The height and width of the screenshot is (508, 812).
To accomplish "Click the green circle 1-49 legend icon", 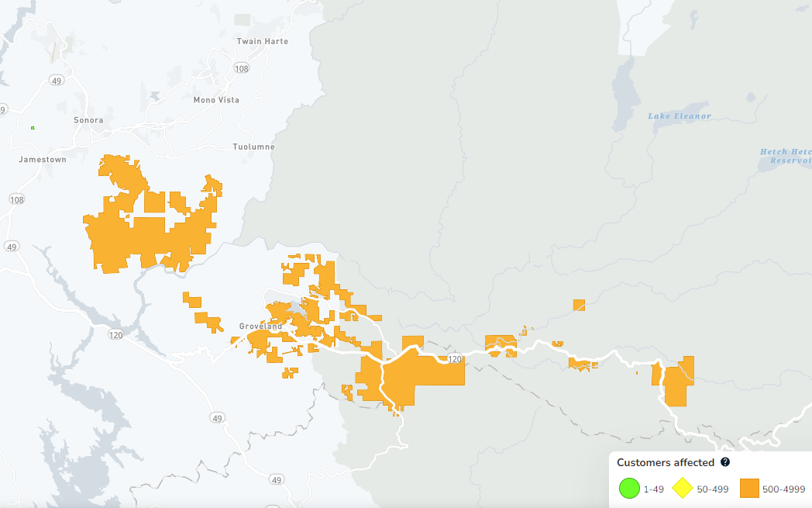I will coord(629,489).
